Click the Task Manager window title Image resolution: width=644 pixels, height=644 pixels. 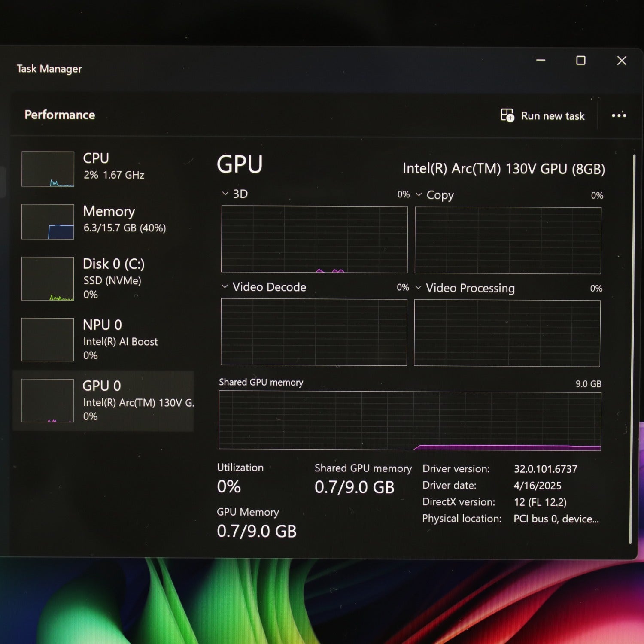[x=49, y=69]
